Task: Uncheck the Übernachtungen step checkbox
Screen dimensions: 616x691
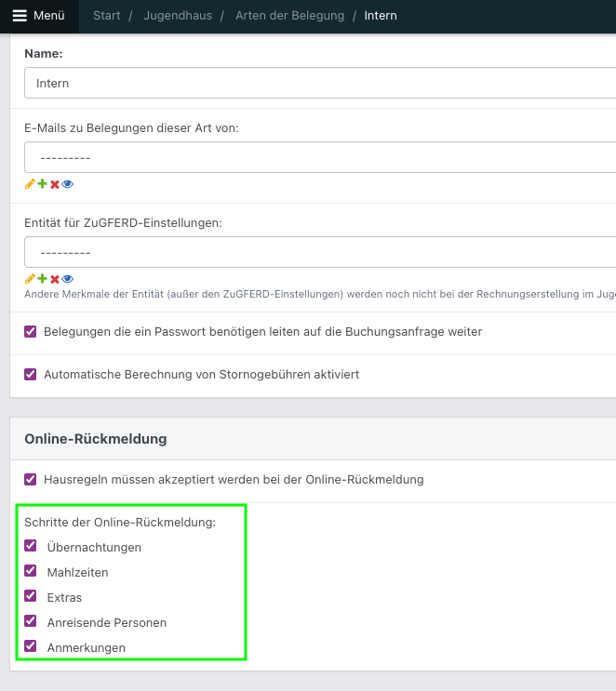Action: [31, 546]
